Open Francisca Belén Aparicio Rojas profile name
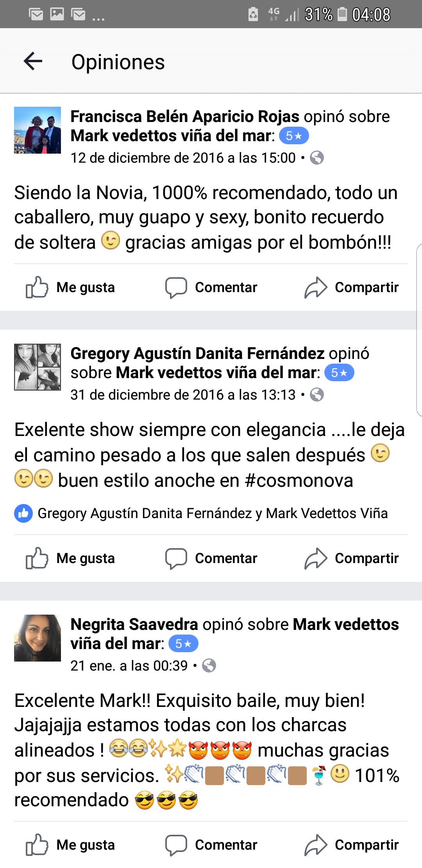Image resolution: width=422 pixels, height=868 pixels. click(185, 117)
